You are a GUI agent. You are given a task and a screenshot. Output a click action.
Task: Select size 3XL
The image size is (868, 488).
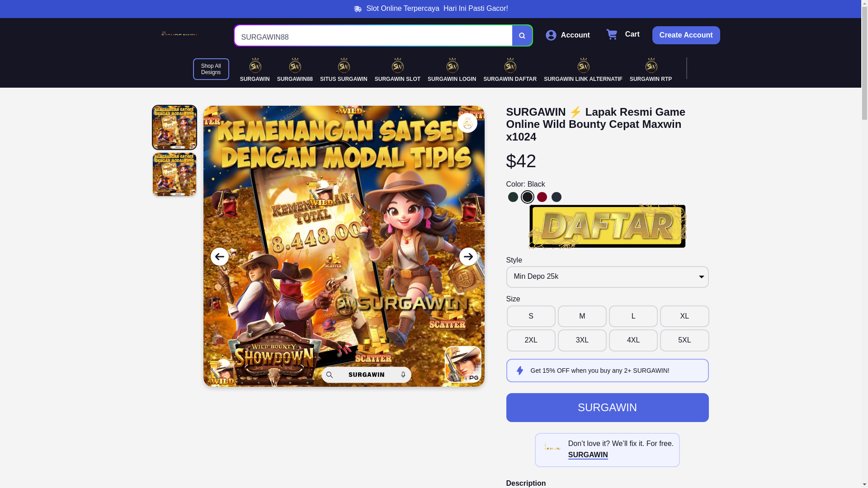coord(582,340)
